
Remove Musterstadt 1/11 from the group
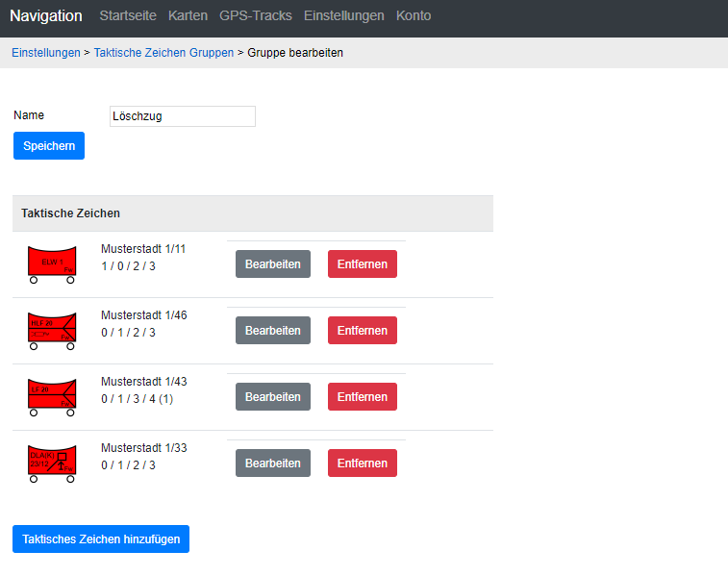pyautogui.click(x=362, y=264)
